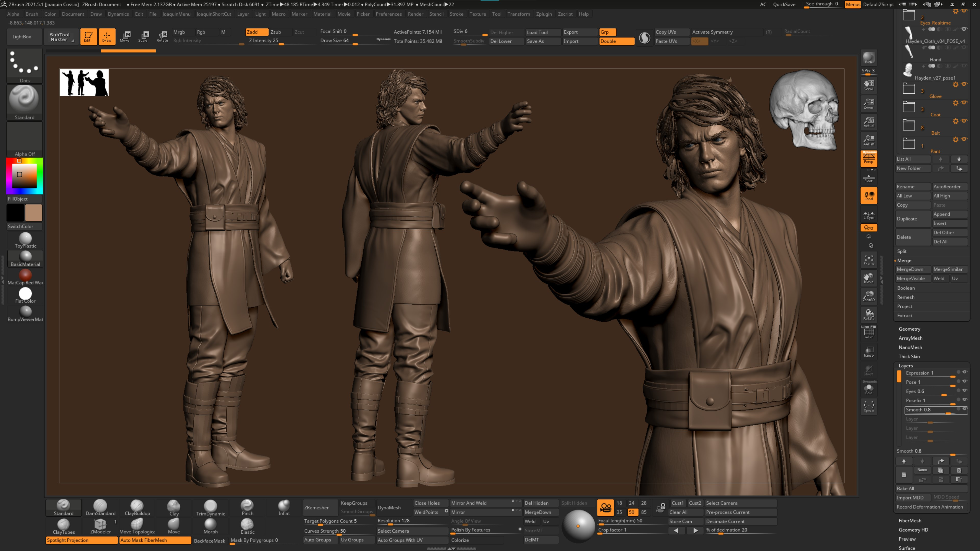Select the Scale transform tool
980x551 pixels.
click(143, 36)
